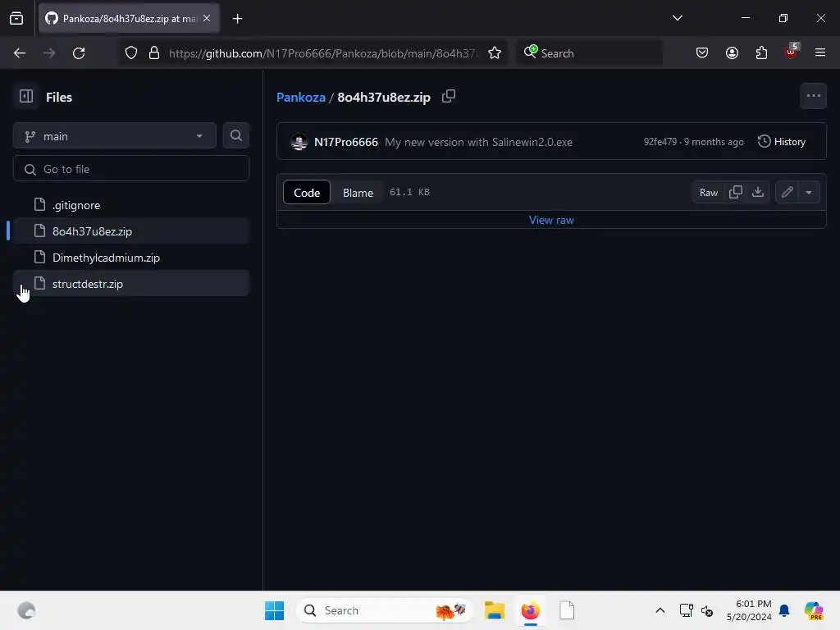Open File Explorer from the taskbar
The width and height of the screenshot is (840, 630).
click(x=495, y=610)
